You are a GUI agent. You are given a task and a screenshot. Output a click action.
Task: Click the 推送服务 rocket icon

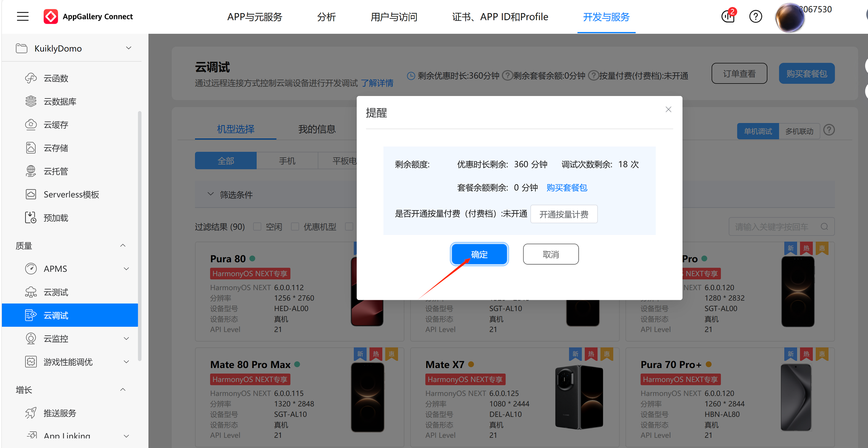[x=31, y=413]
